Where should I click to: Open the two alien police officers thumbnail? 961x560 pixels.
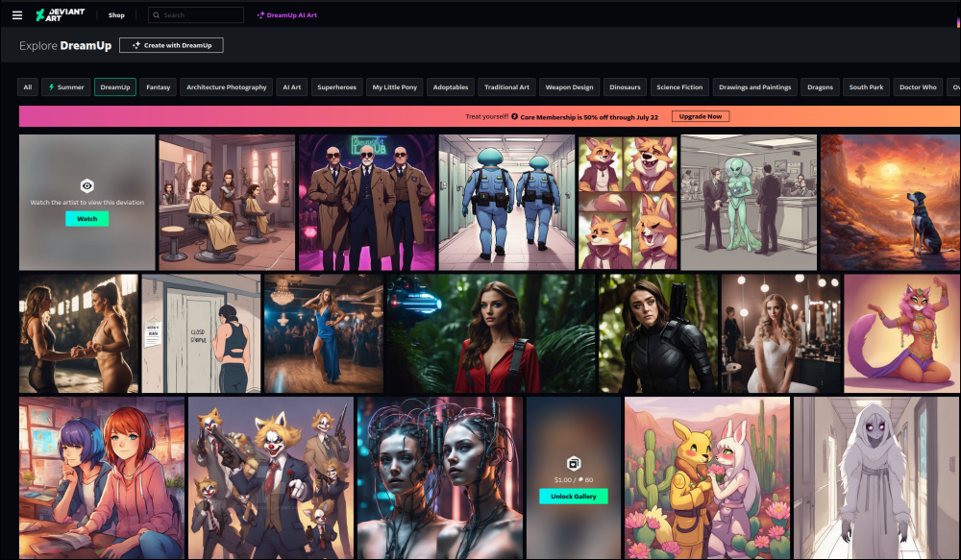506,203
